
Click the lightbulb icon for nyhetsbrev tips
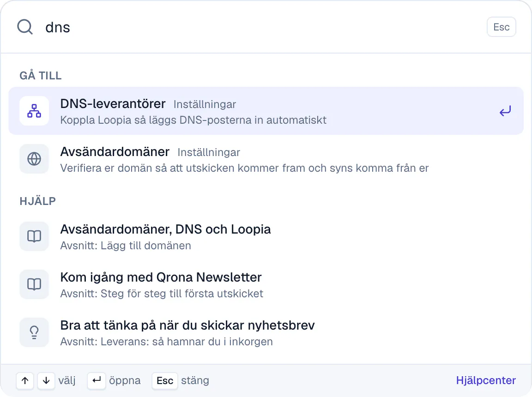[x=34, y=332]
